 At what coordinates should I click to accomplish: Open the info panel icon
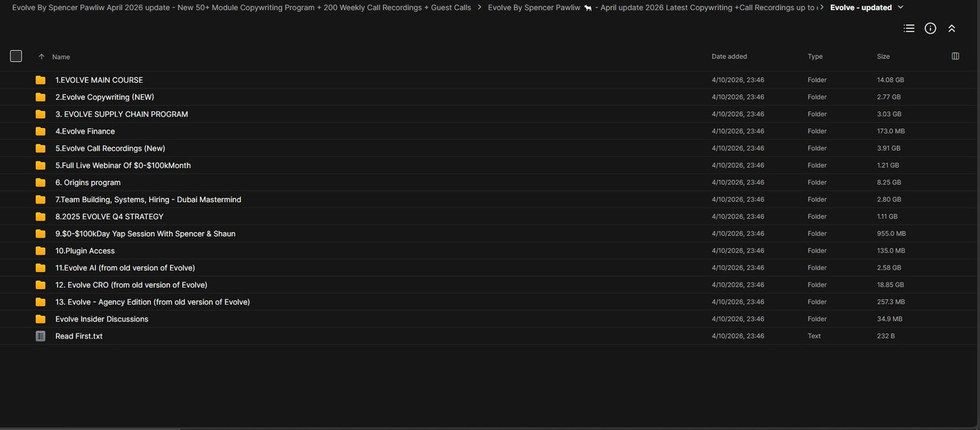[x=930, y=28]
